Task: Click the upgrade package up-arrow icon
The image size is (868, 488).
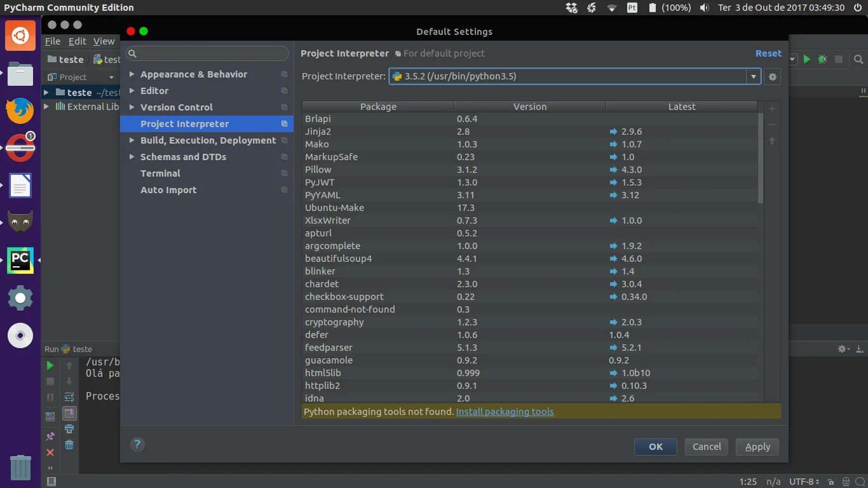Action: coord(772,141)
